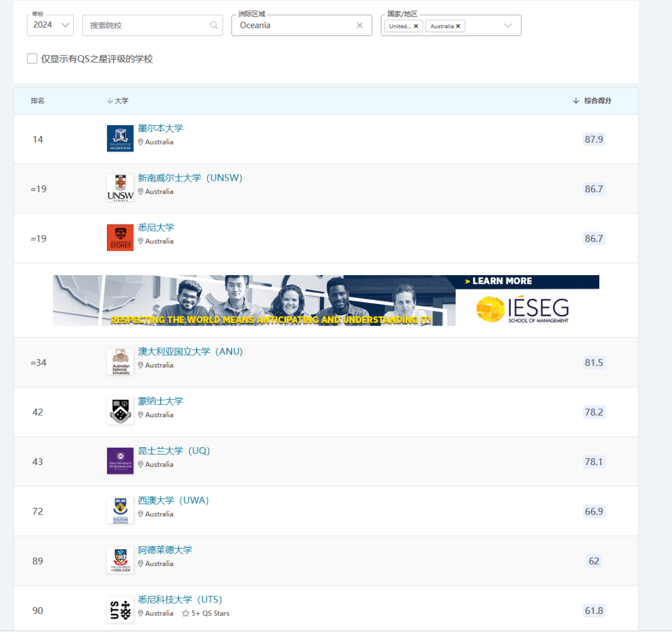Click rank 14 in the ranking column
Viewport: 672px width, 632px height.
pyautogui.click(x=38, y=139)
